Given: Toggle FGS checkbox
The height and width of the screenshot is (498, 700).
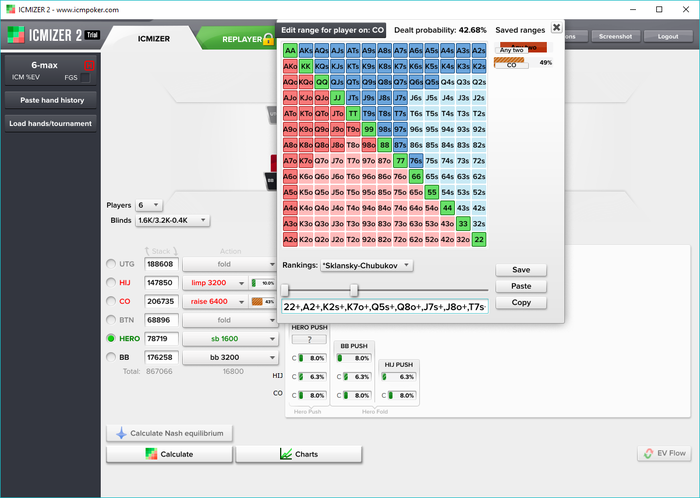Looking at the screenshot, I should tap(85, 78).
